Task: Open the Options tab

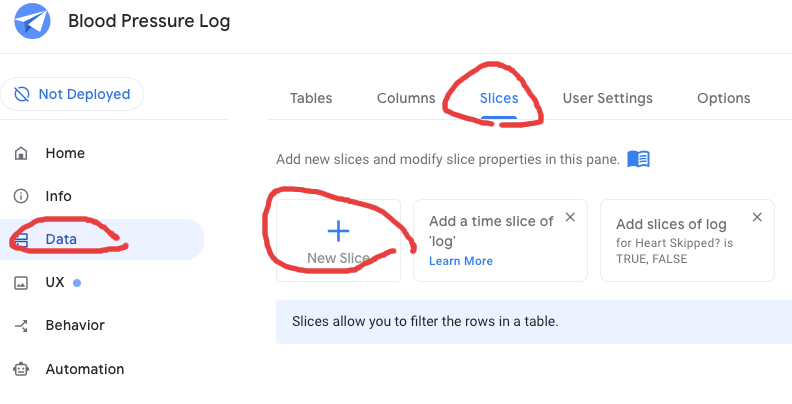Action: [x=723, y=98]
